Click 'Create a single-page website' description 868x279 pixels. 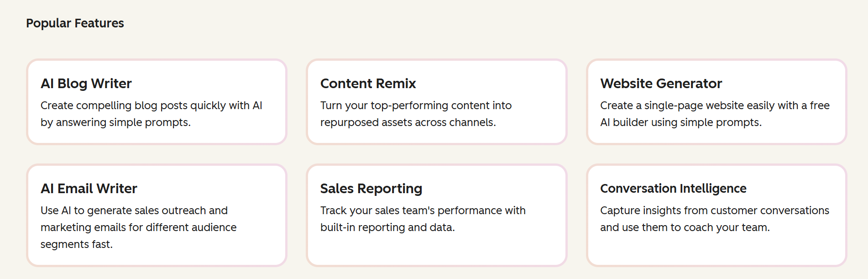click(x=715, y=114)
